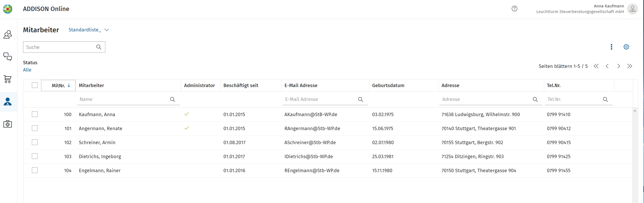This screenshot has height=203, width=644.
Task: Click the E-Mail Adresse filter search icon
Action: [360, 99]
